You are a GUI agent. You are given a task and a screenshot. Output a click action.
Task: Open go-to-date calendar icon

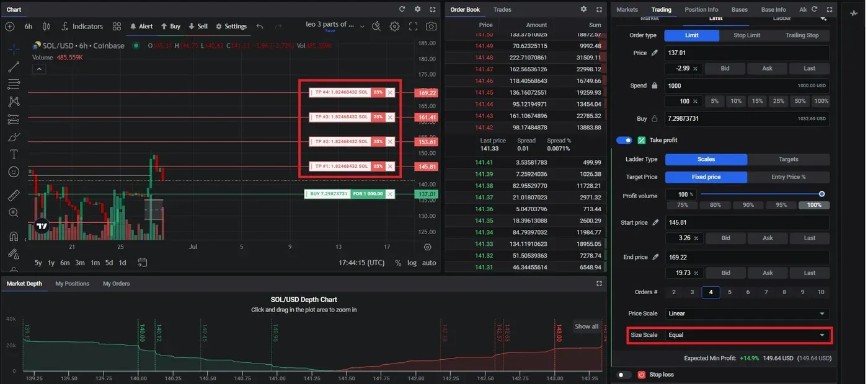(x=142, y=263)
